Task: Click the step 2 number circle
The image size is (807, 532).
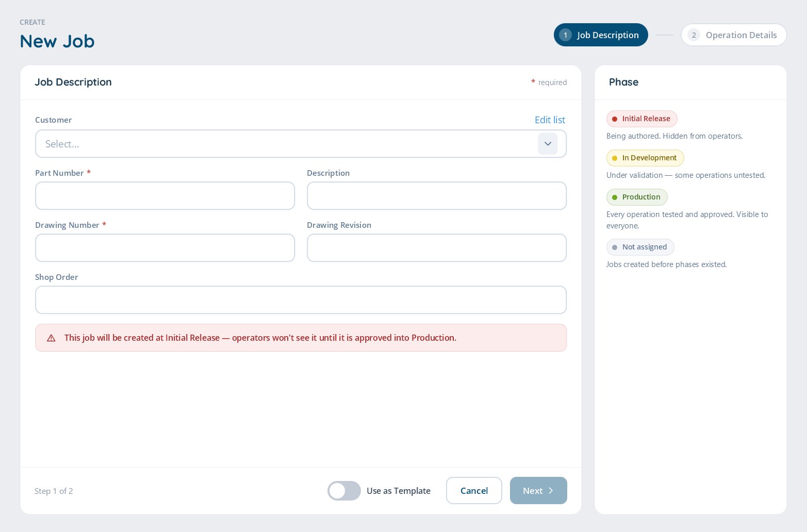Action: coord(694,35)
